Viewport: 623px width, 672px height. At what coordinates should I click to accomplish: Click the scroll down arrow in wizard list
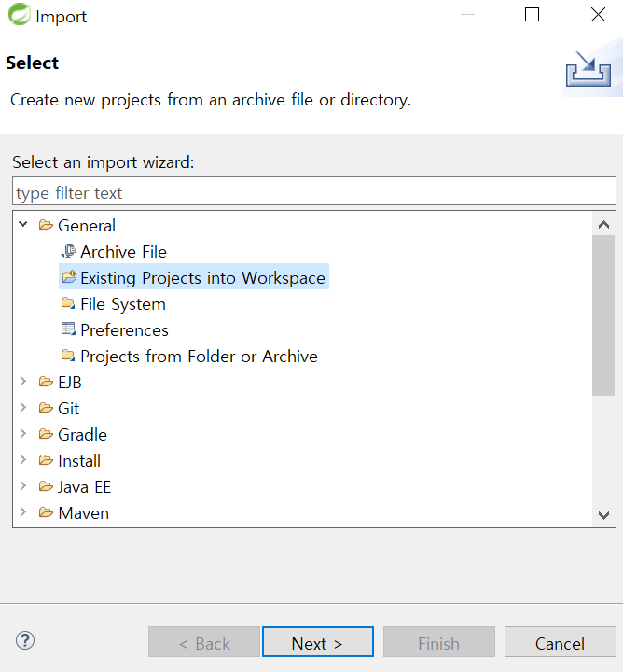603,515
